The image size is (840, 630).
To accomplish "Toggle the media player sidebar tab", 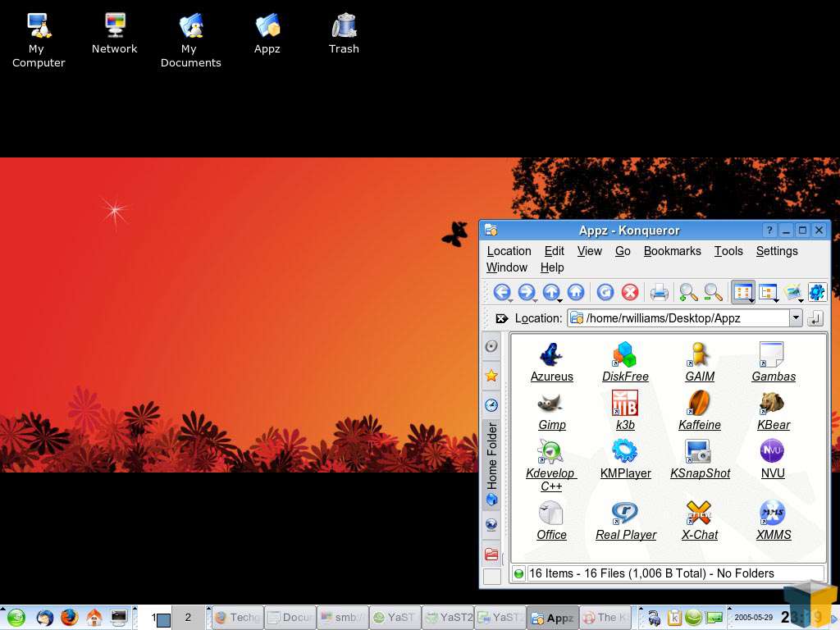I will tap(491, 346).
